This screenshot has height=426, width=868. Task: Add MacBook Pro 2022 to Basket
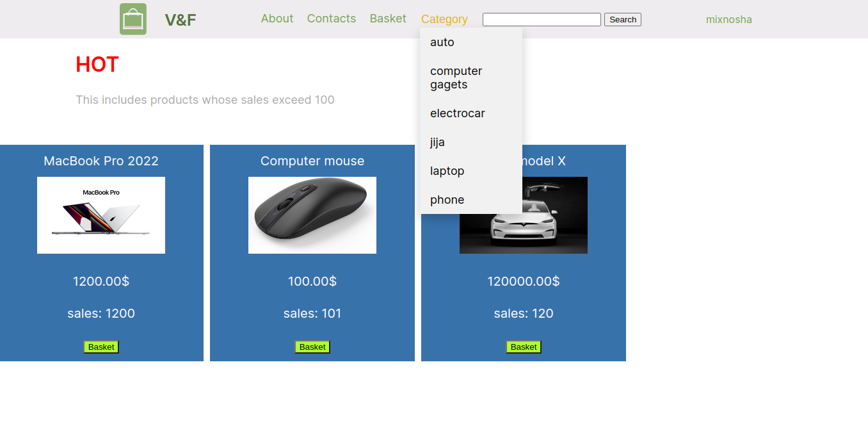pyautogui.click(x=101, y=347)
